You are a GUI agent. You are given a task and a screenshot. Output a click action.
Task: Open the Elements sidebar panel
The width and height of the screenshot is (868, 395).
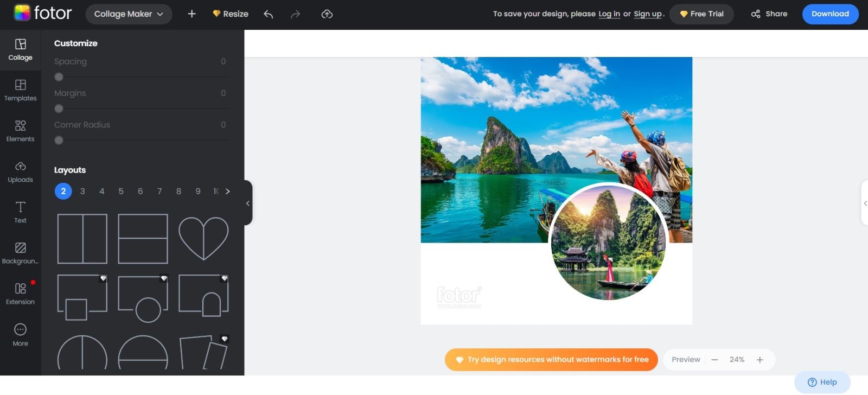coord(20,131)
